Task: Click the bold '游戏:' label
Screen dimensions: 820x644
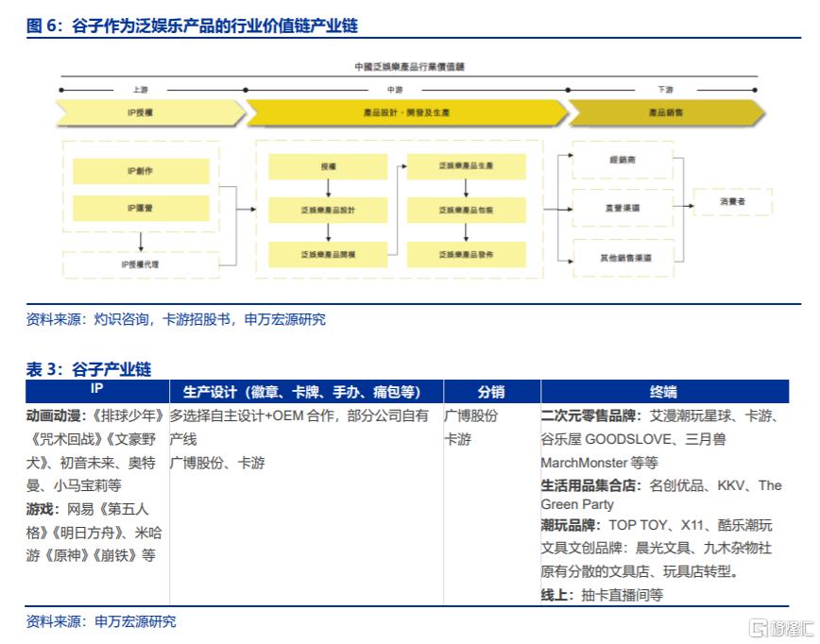Action: (x=43, y=509)
